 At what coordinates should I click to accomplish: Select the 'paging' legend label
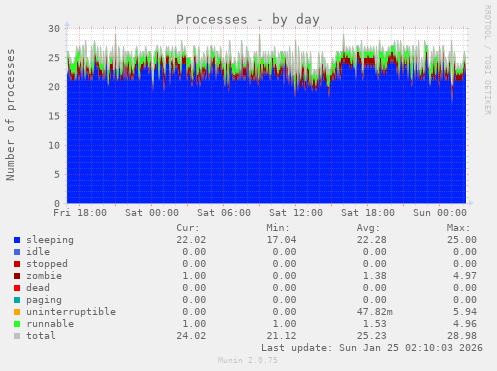(x=44, y=300)
